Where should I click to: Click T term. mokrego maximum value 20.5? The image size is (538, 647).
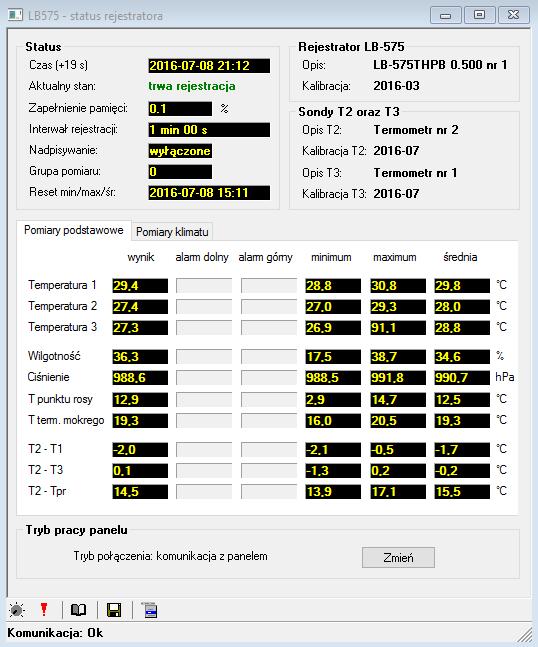(x=398, y=420)
